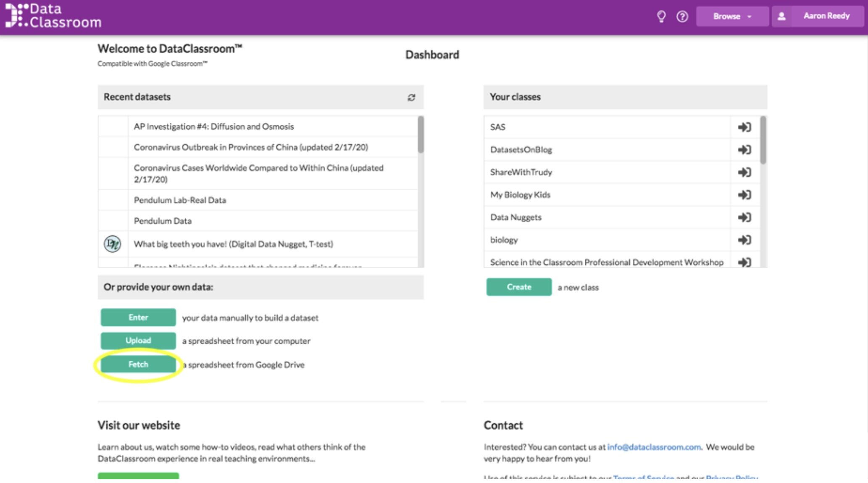
Task: Click enter icon for My Biology Kids
Action: tap(744, 195)
